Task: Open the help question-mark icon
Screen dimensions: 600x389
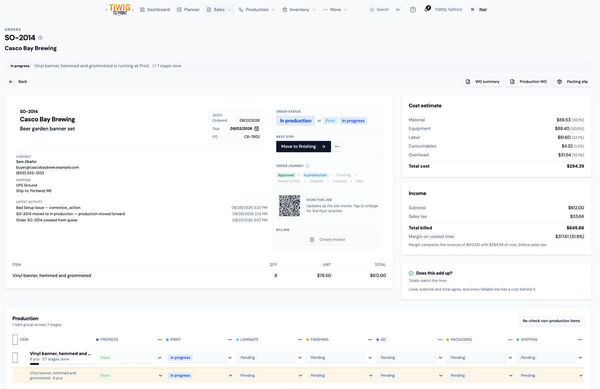Action: click(412, 10)
